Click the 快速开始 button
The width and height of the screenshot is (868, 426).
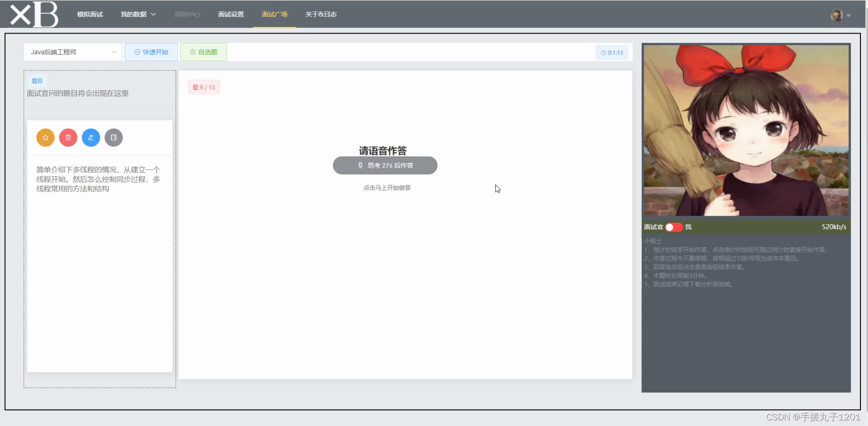(151, 52)
